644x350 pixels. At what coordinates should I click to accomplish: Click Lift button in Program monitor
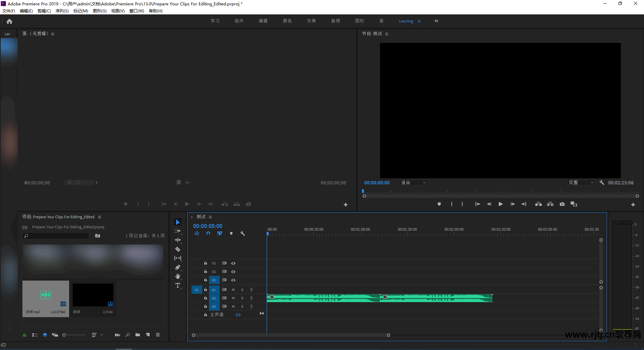click(x=538, y=204)
